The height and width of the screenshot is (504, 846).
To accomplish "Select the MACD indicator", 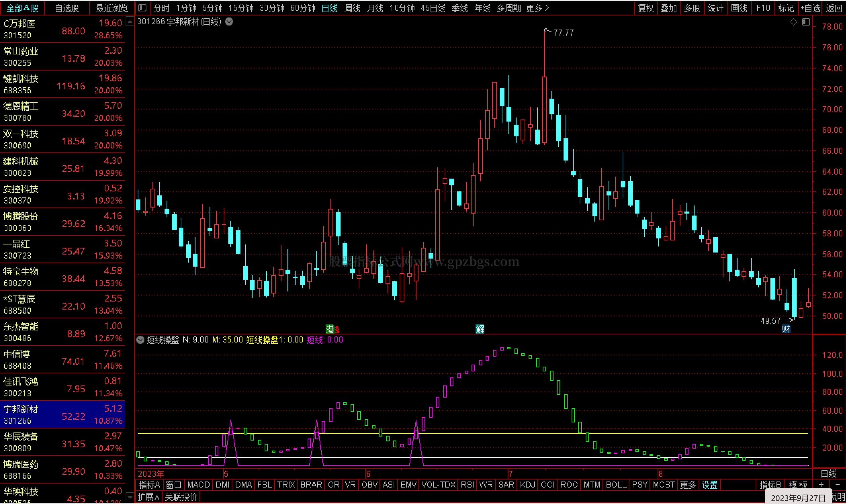I will [x=199, y=485].
